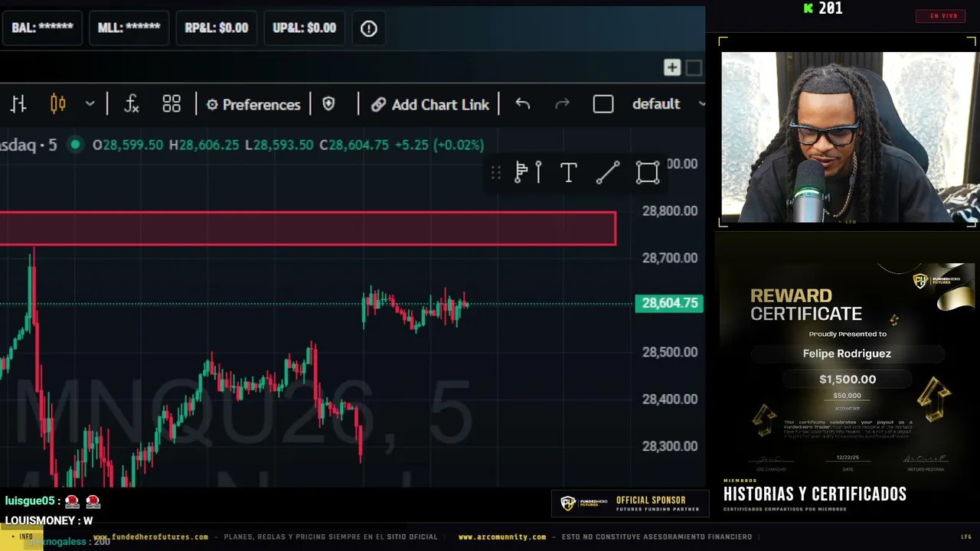Redo the chart action
The height and width of the screenshot is (551, 980).
pyautogui.click(x=562, y=104)
